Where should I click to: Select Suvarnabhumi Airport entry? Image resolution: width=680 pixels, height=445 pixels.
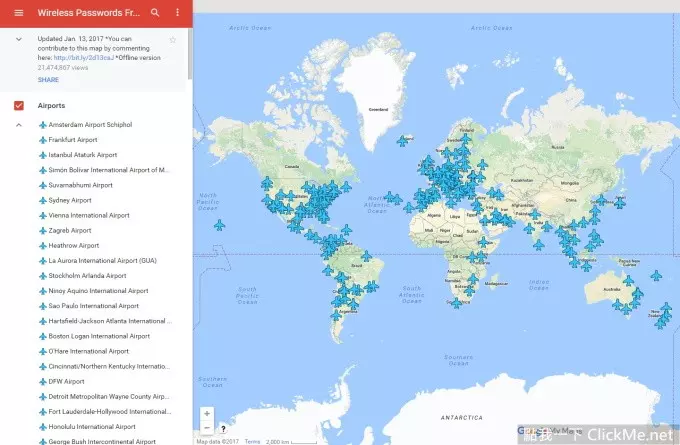(76, 185)
